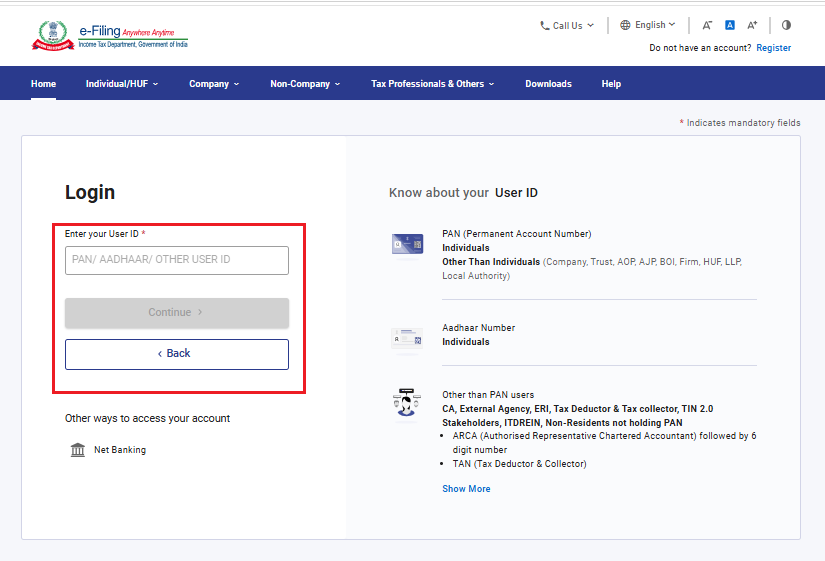This screenshot has width=825, height=561.
Task: Reset font size with default A icon
Action: click(730, 25)
